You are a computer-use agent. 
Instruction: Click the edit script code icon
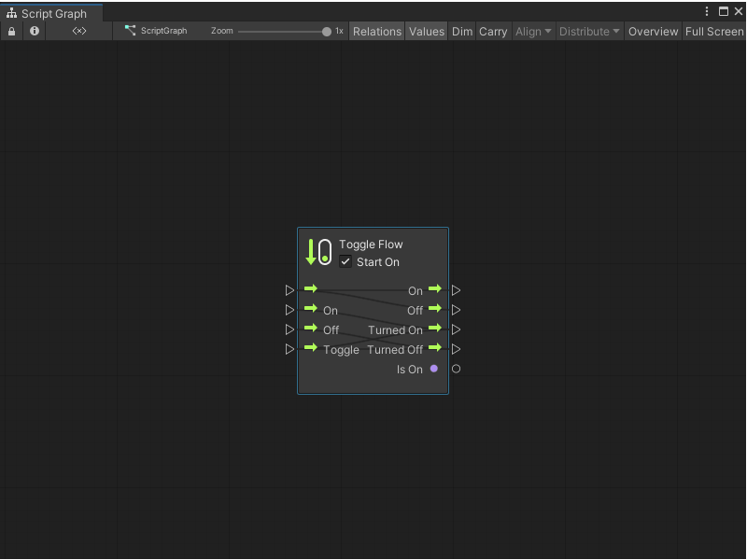[78, 31]
